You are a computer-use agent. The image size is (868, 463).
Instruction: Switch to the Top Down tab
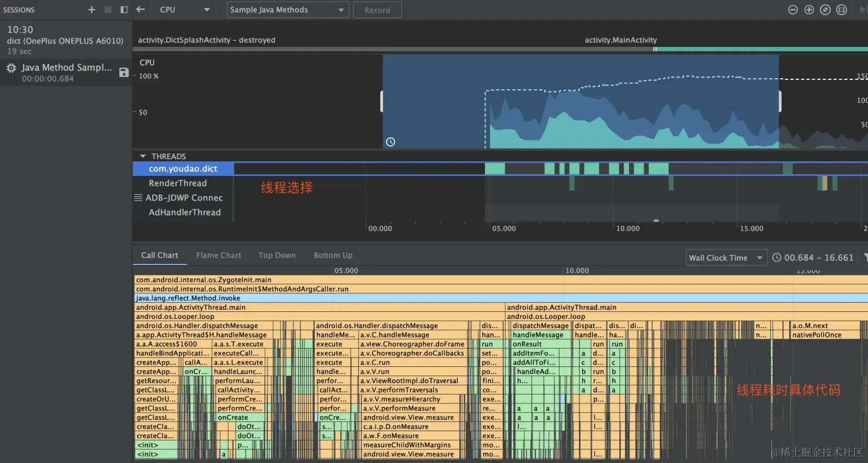(277, 255)
